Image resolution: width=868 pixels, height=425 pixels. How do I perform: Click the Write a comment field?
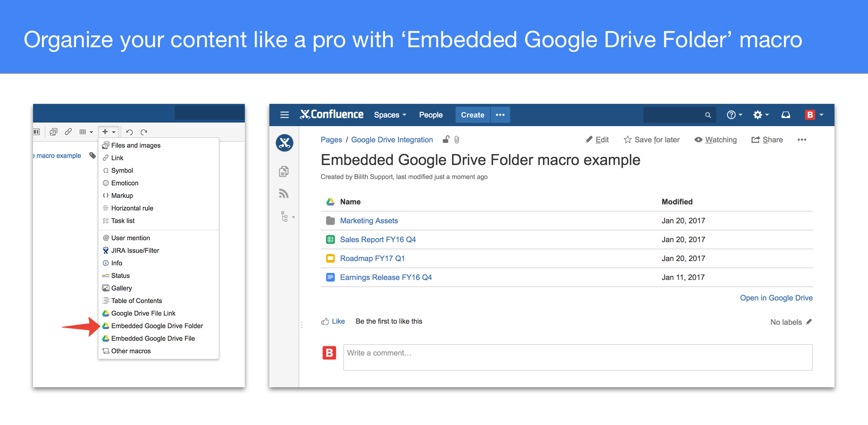point(578,357)
